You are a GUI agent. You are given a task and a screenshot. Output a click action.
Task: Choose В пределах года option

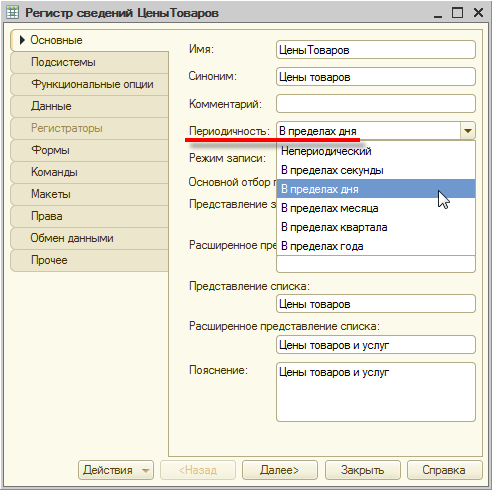tap(376, 246)
